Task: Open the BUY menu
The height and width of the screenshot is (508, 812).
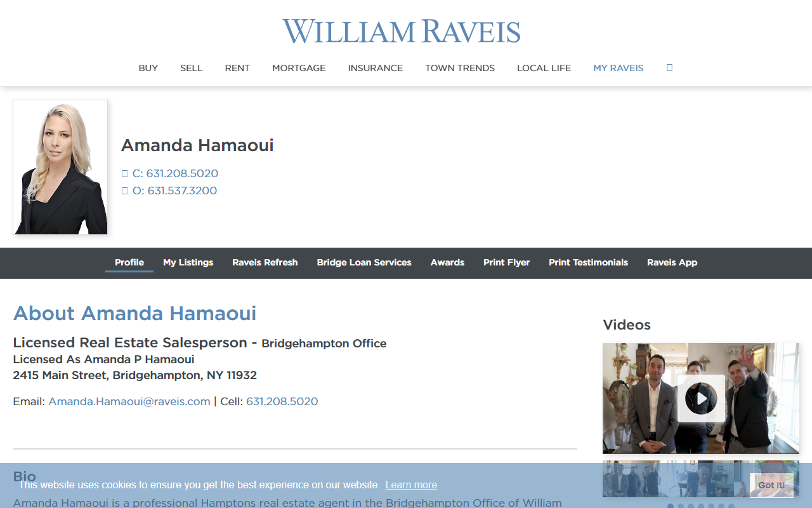Action: click(x=148, y=68)
